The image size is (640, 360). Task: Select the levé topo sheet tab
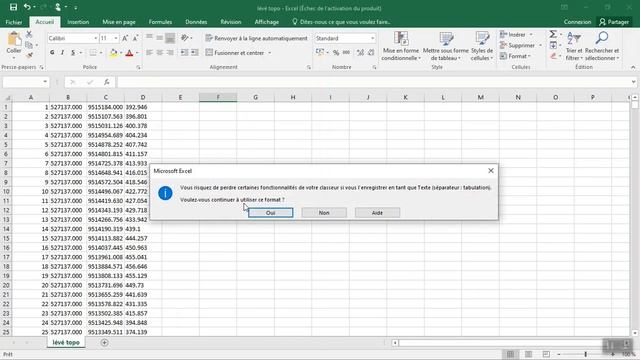[x=66, y=342]
